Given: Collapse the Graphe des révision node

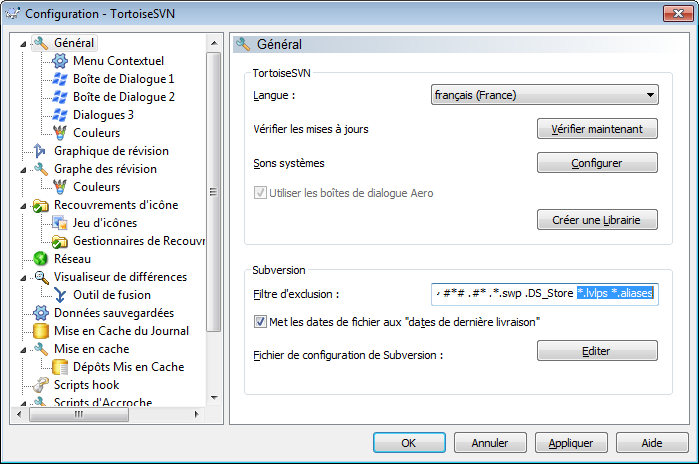Looking at the screenshot, I should coord(23,170).
